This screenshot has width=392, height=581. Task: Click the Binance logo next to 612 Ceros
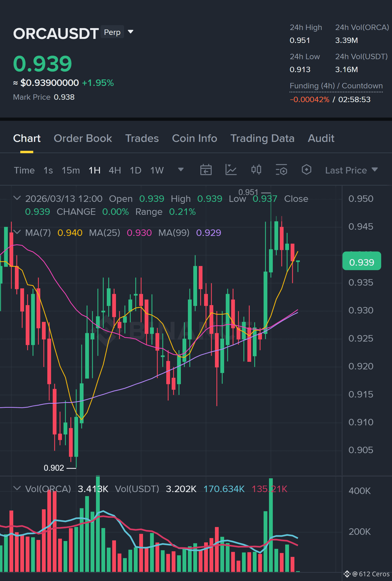tap(347, 574)
